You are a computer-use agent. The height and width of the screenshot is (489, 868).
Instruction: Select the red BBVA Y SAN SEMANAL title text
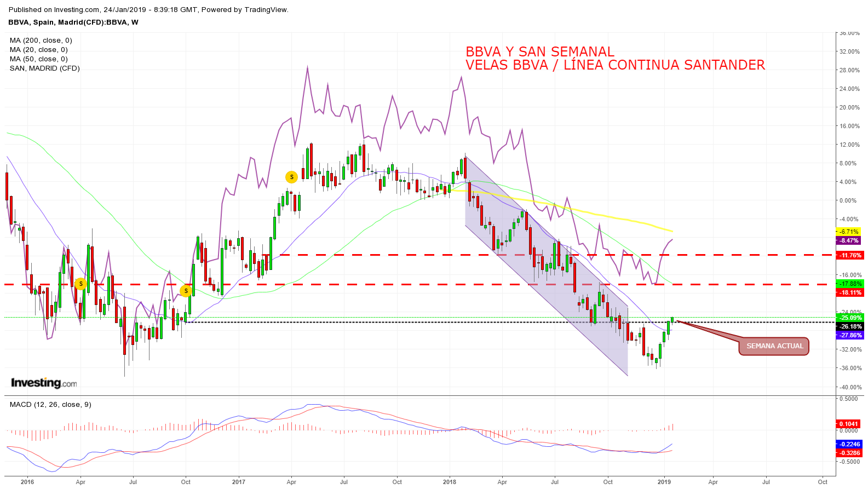(539, 52)
